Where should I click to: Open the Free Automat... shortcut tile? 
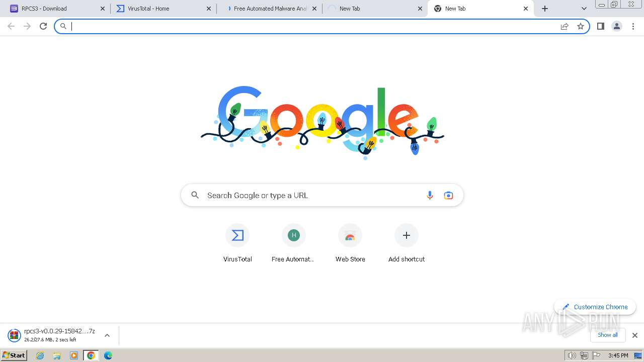point(294,244)
